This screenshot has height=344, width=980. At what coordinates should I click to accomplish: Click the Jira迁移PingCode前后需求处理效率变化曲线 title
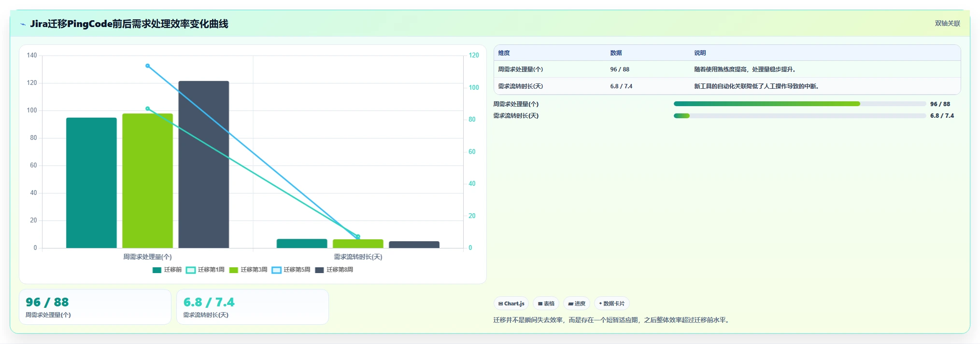129,24
